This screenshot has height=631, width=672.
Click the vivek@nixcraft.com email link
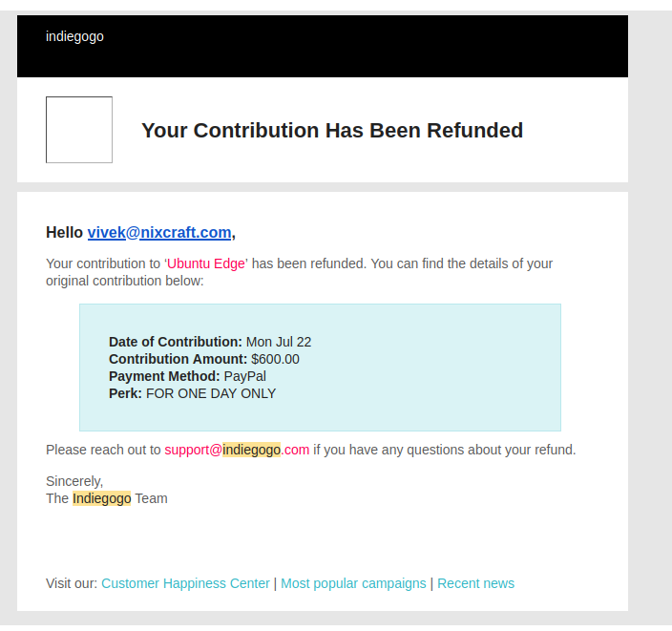[x=158, y=232]
